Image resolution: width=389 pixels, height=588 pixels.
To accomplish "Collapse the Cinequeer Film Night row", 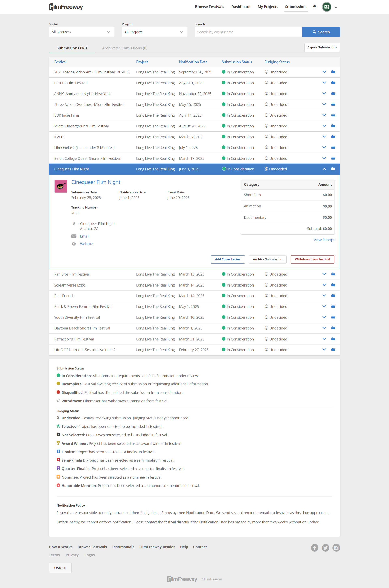I will point(324,169).
